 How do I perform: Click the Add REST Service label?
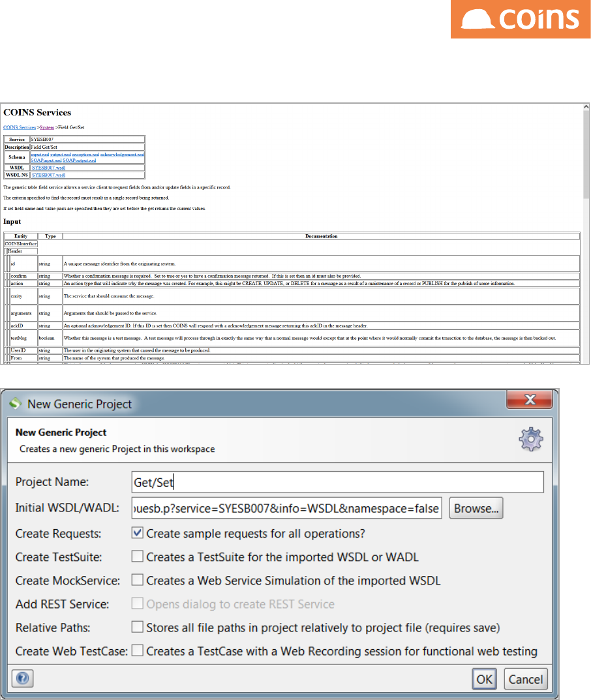pos(62,604)
